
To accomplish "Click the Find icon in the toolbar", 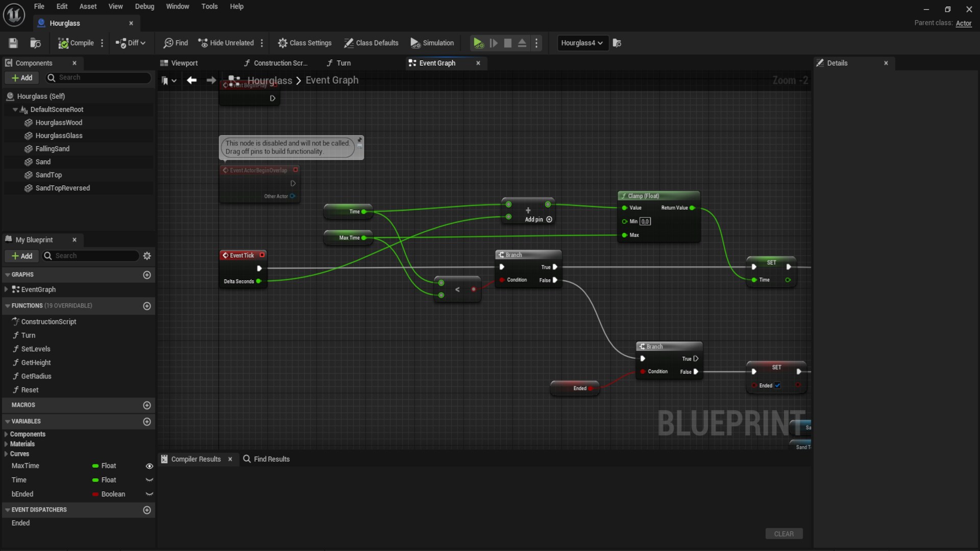I will pos(175,43).
